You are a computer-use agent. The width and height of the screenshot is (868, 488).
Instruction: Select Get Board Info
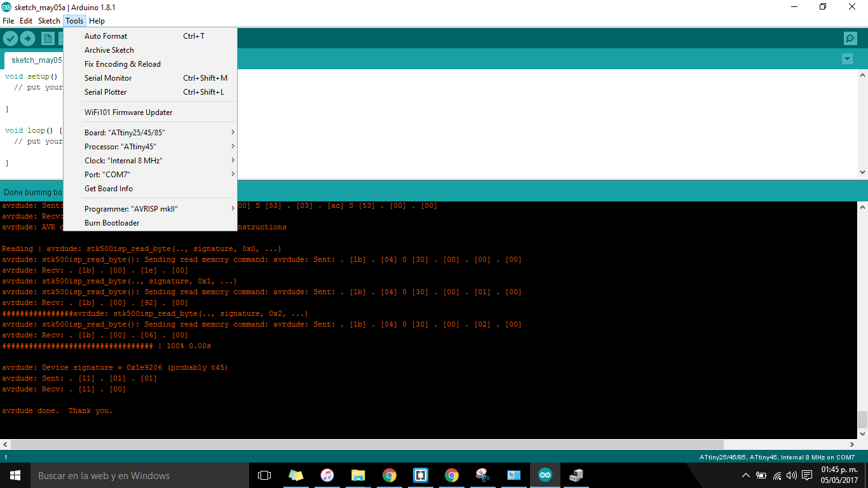(x=150, y=189)
